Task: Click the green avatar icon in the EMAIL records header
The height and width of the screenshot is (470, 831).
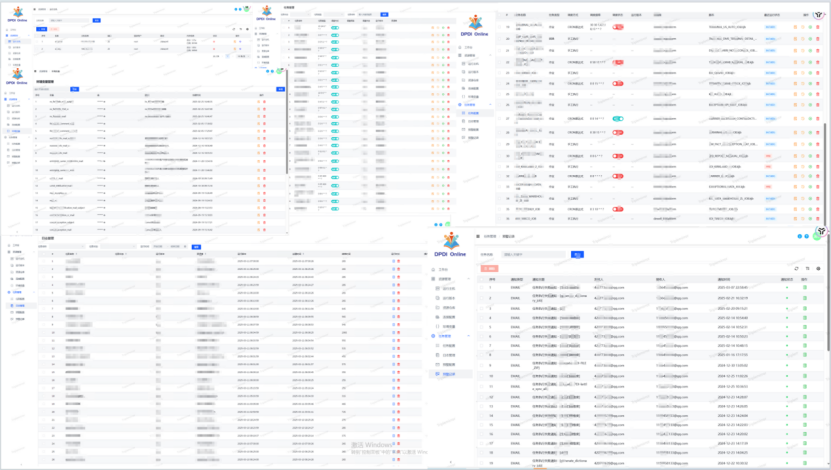Action: click(817, 236)
